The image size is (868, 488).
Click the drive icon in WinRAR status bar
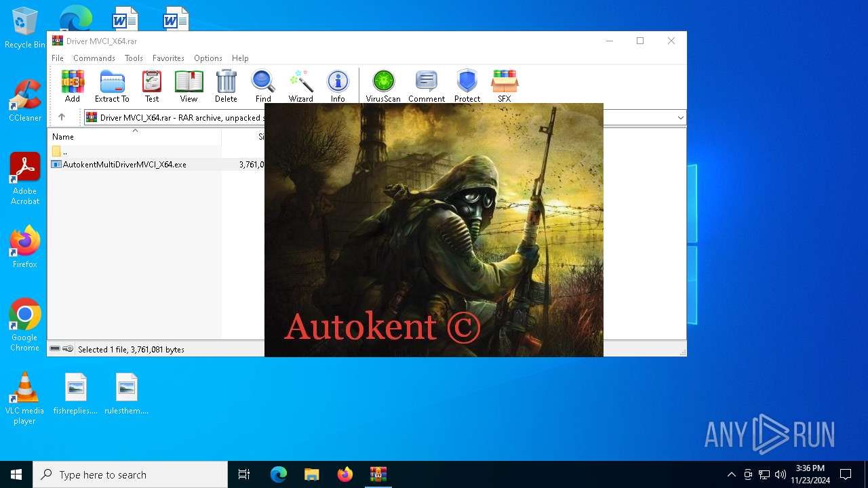pos(55,349)
